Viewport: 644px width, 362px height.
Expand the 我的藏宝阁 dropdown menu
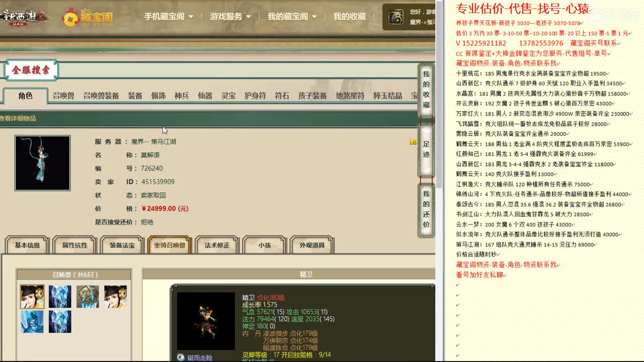[x=292, y=17]
